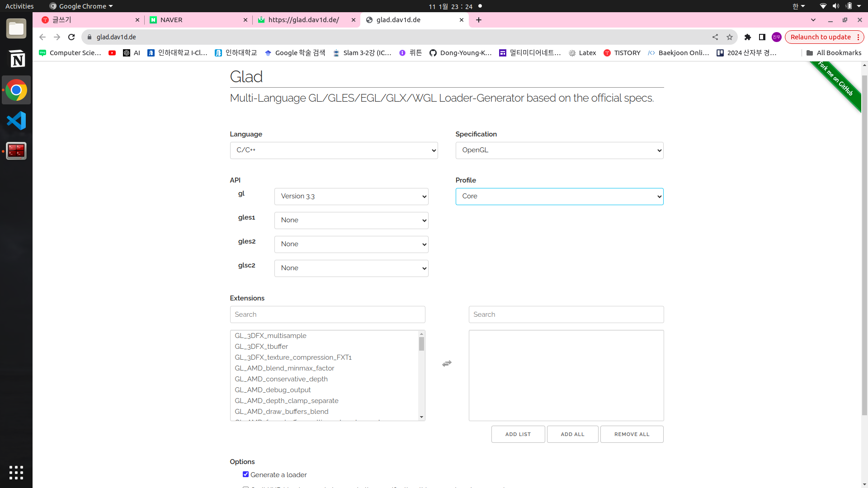The height and width of the screenshot is (488, 868).
Task: Uncheck Generate a loader checkbox
Action: pyautogui.click(x=245, y=474)
